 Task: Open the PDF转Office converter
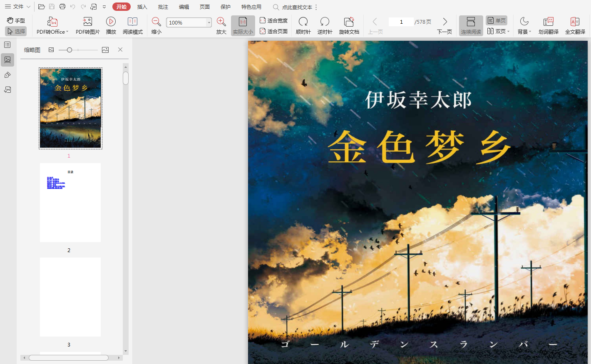[52, 26]
